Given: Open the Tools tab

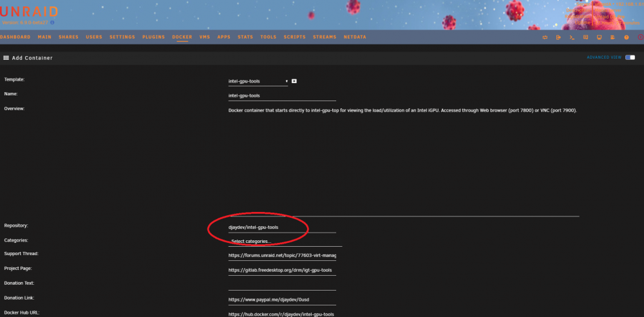Looking at the screenshot, I should tap(268, 37).
